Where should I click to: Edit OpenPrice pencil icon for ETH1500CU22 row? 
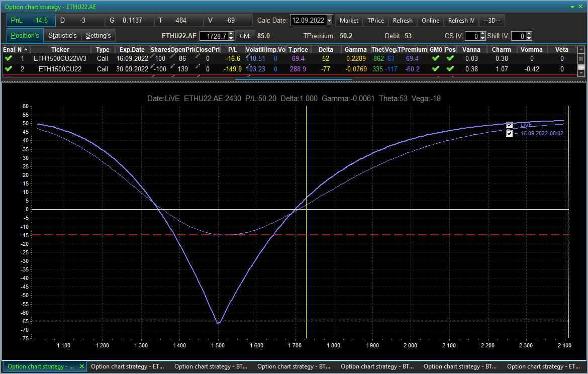coord(172,66)
